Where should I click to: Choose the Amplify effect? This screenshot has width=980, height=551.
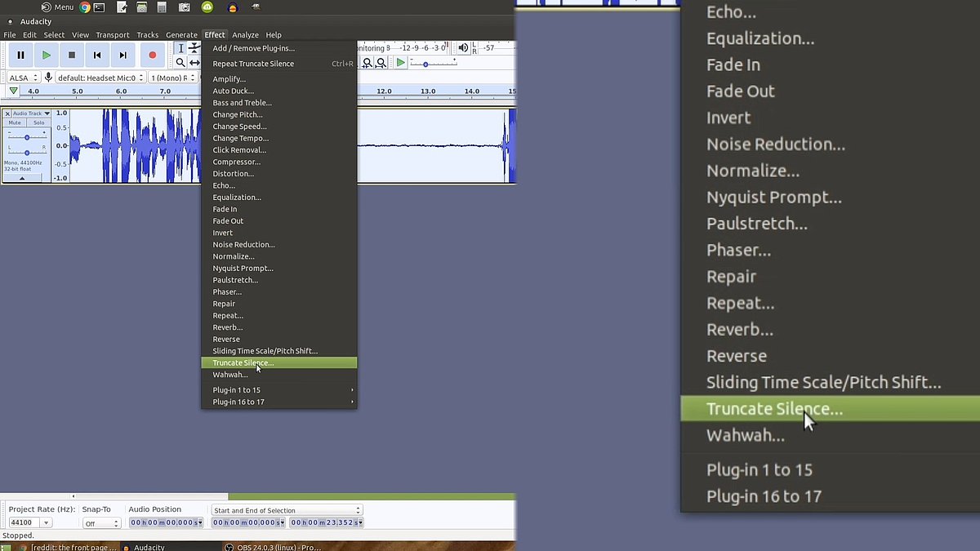click(x=279, y=79)
